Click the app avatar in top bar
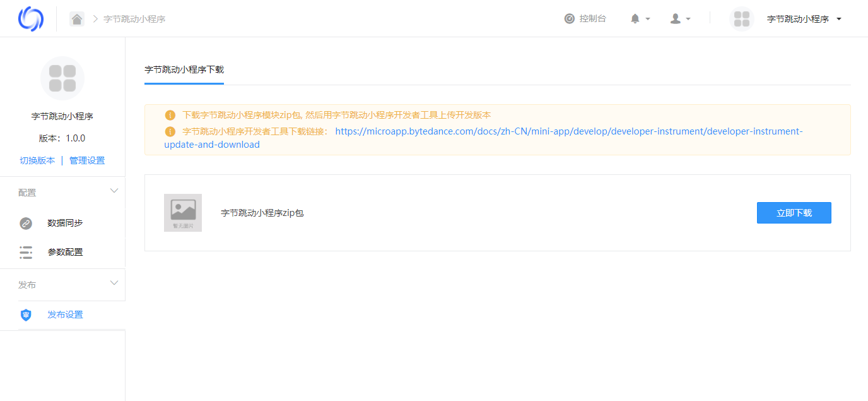This screenshot has height=401, width=868. click(742, 19)
